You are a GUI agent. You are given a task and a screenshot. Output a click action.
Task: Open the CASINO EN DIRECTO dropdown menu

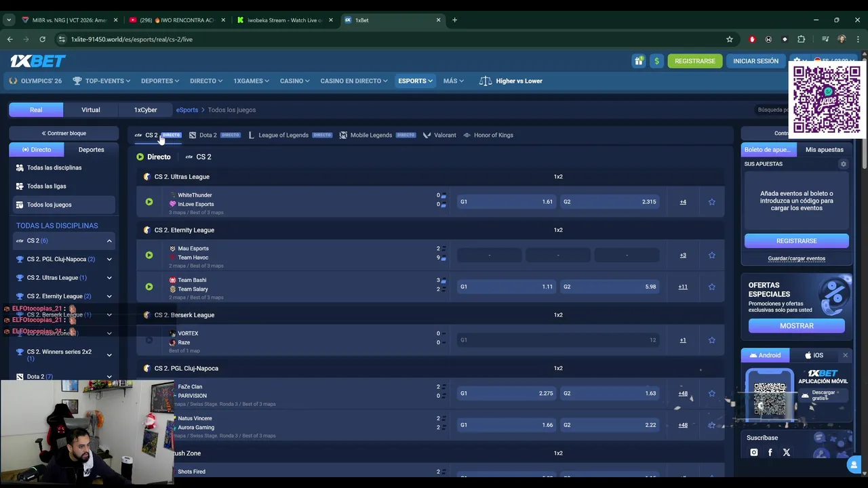coord(354,81)
